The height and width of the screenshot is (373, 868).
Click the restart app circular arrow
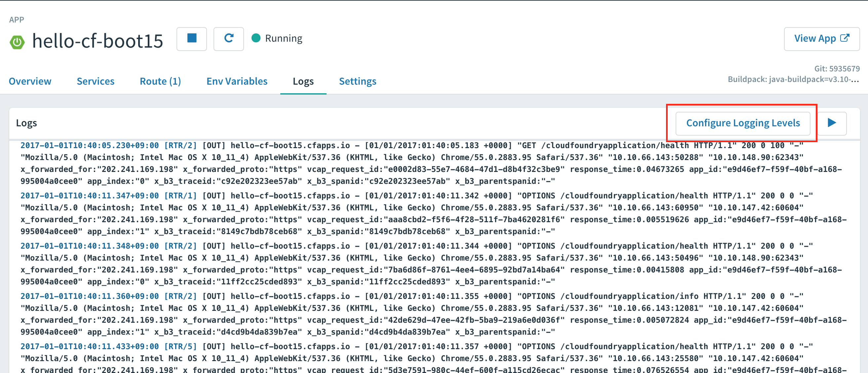(x=228, y=39)
